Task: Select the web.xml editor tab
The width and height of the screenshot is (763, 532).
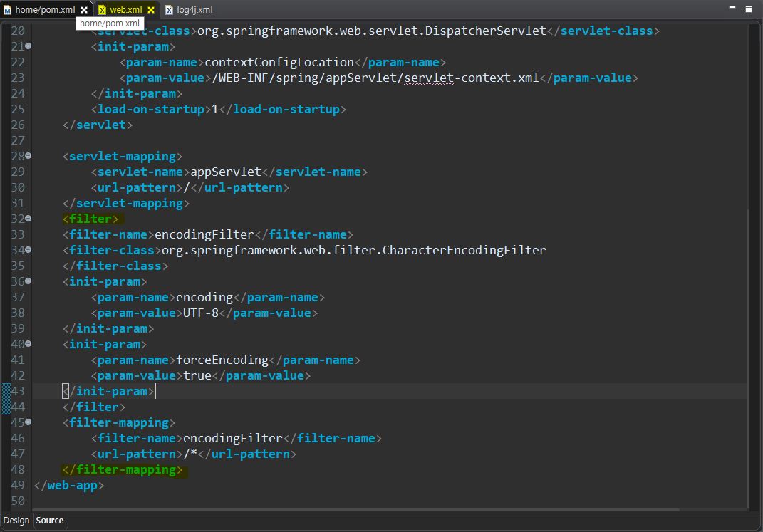Action: pos(126,10)
